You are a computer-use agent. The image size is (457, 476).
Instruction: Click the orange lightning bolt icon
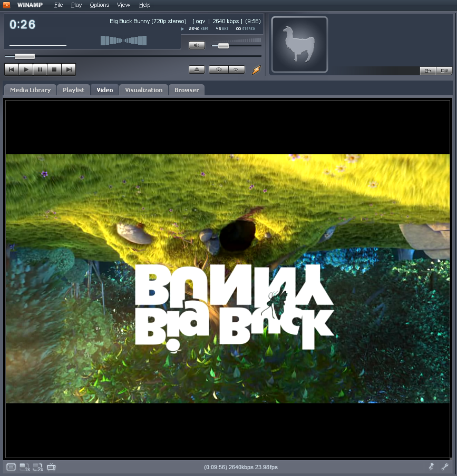[256, 70]
